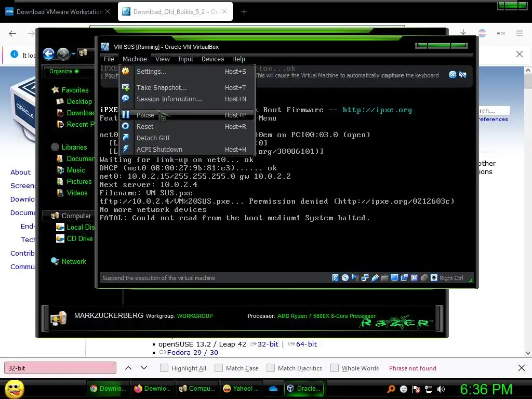Open Pictures library in Explorer
This screenshot has width=532, height=399.
tap(79, 181)
